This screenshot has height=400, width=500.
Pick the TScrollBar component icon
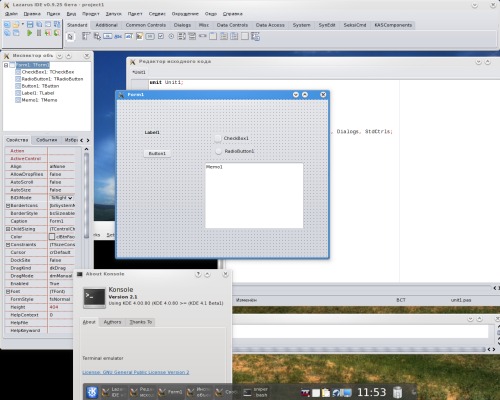point(203,36)
